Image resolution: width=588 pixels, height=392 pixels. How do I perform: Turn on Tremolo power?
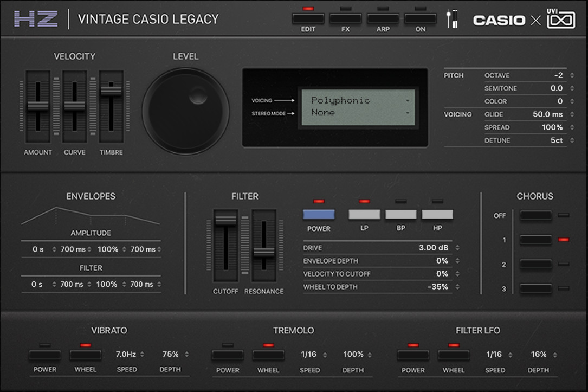(228, 356)
